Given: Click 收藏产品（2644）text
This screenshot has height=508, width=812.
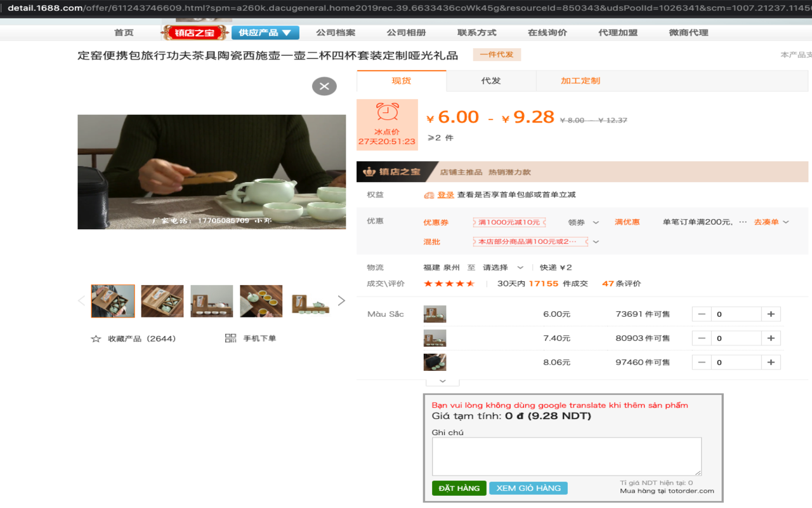Looking at the screenshot, I should pos(142,338).
